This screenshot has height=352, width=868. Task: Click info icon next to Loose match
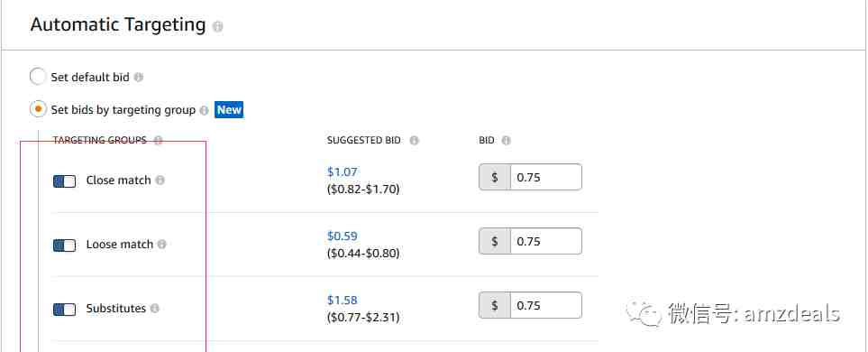coord(161,244)
